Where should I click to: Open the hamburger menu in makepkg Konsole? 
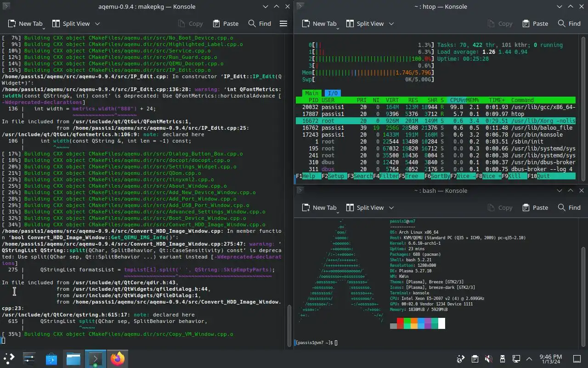coord(283,23)
